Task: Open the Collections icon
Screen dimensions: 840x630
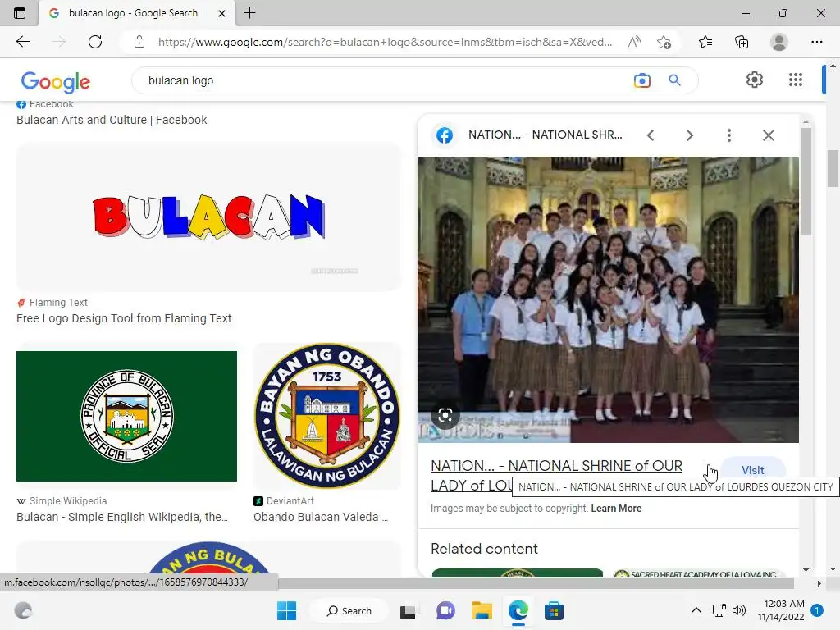Action: (x=742, y=42)
